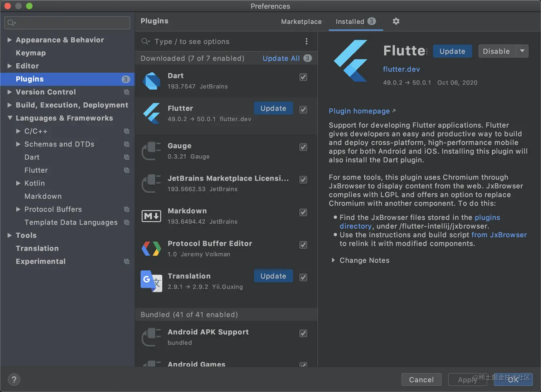The height and width of the screenshot is (392, 541).
Task: Expand the Version Control section
Action: point(10,92)
